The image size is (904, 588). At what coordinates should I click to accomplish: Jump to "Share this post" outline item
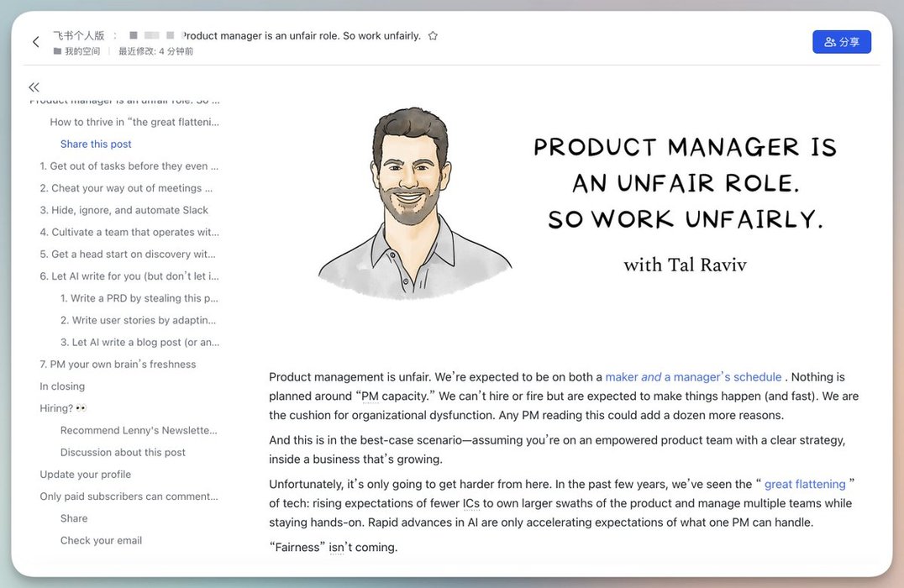(x=96, y=144)
